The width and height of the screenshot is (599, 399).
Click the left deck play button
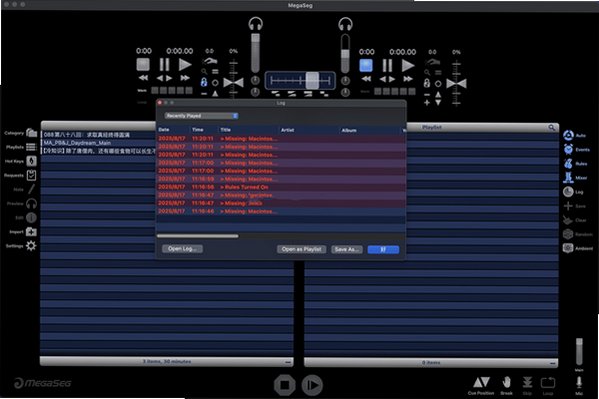coord(185,64)
